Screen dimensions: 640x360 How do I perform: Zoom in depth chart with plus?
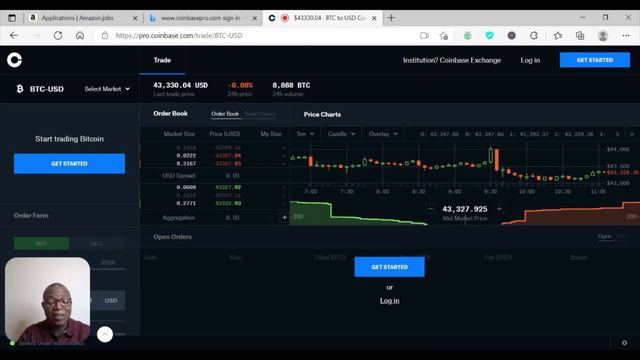click(x=499, y=209)
